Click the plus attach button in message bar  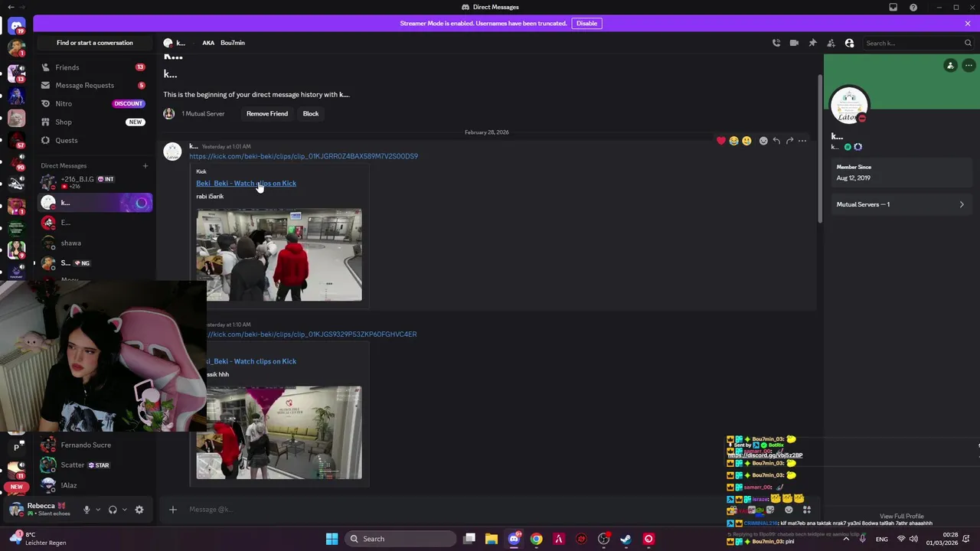pos(172,510)
